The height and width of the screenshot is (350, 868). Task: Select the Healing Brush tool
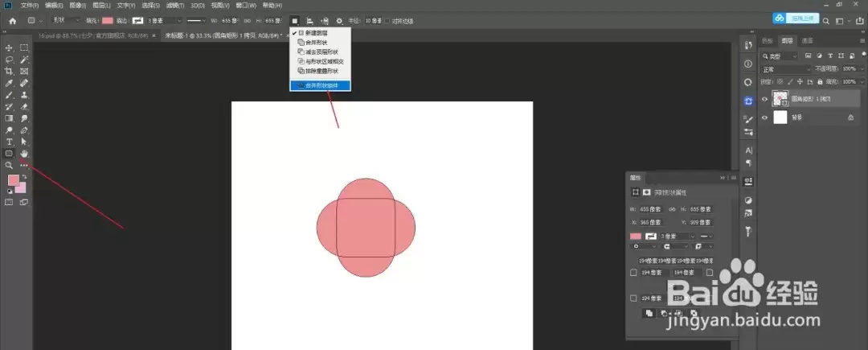(x=24, y=83)
